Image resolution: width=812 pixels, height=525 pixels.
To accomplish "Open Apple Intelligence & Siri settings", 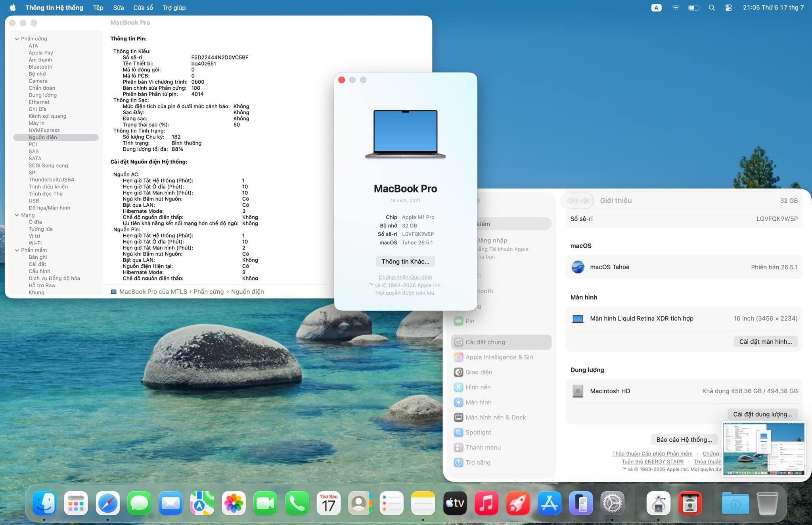I will pyautogui.click(x=501, y=357).
